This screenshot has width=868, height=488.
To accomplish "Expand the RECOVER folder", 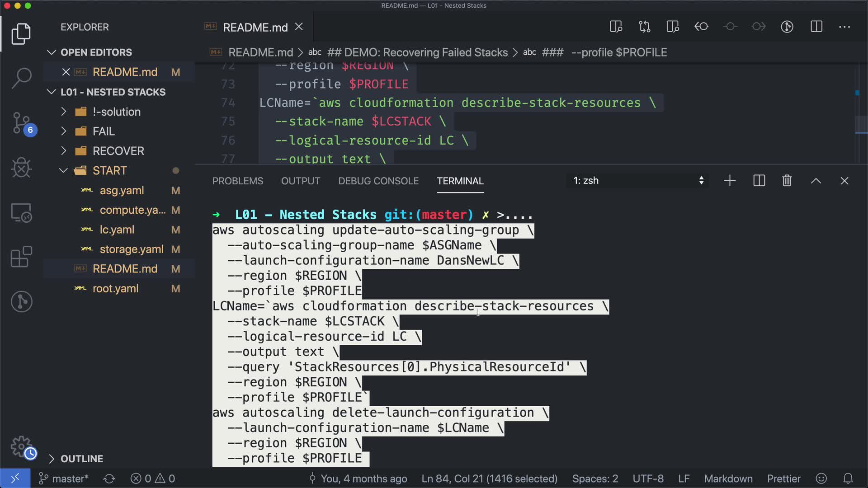I will coord(118,151).
